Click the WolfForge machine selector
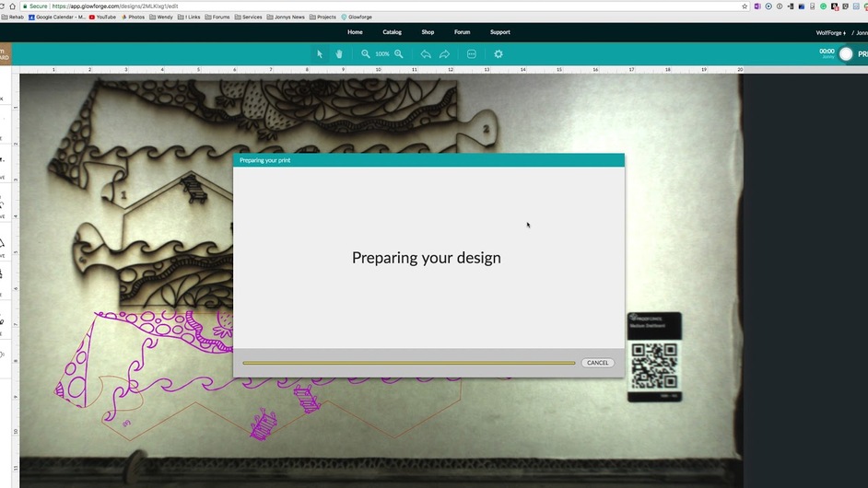Screen dimensions: 868x488 point(830,32)
